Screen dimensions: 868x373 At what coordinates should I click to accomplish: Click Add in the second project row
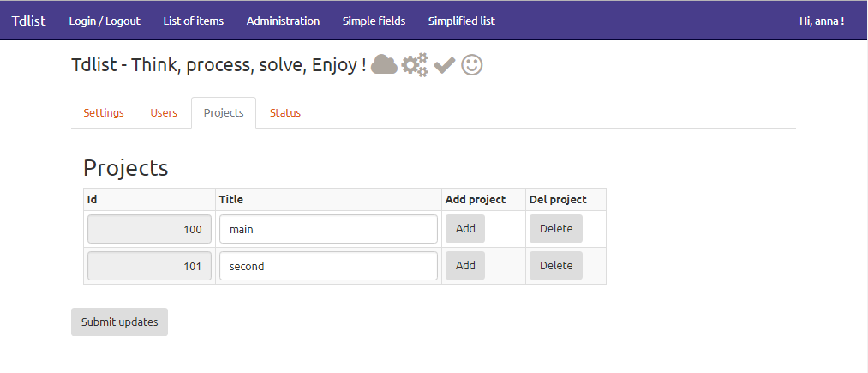pyautogui.click(x=465, y=266)
